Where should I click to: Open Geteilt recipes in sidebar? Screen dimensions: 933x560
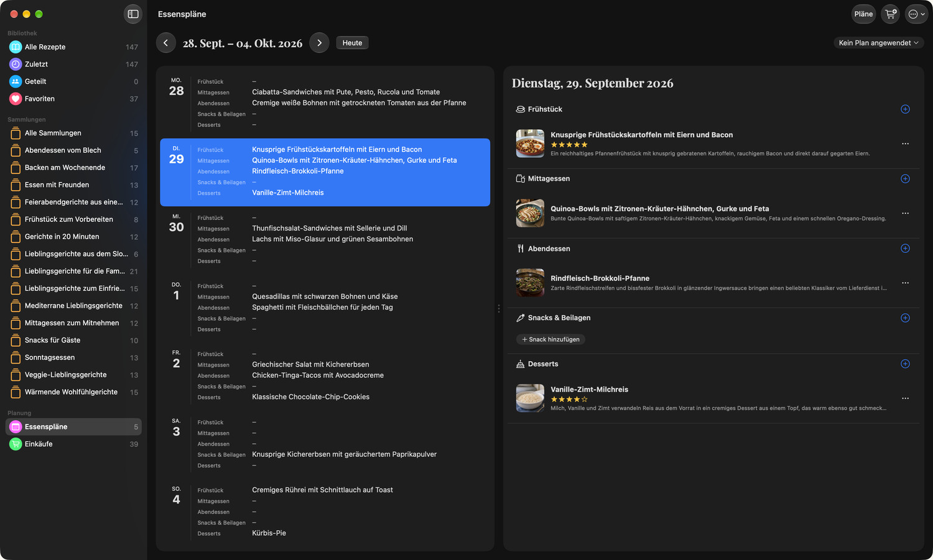point(73,81)
